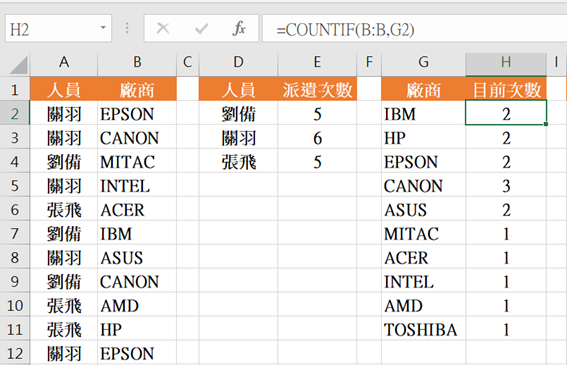Click the Enter checkmark formula button

pyautogui.click(x=201, y=29)
